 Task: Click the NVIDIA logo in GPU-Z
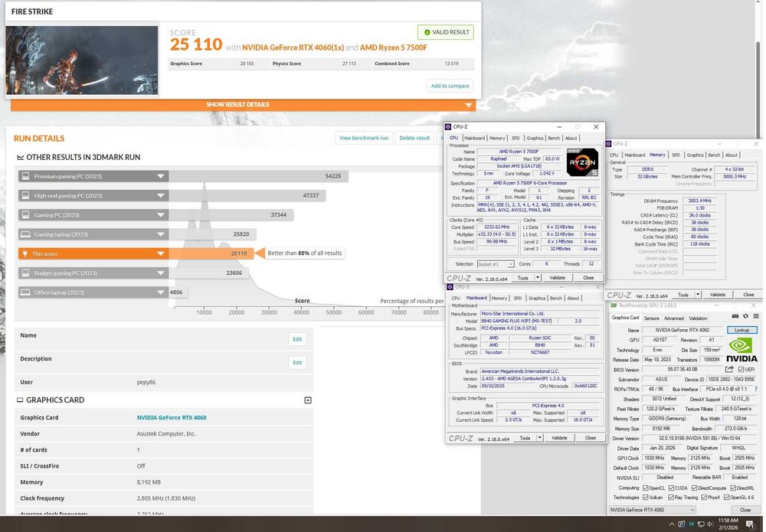point(741,351)
